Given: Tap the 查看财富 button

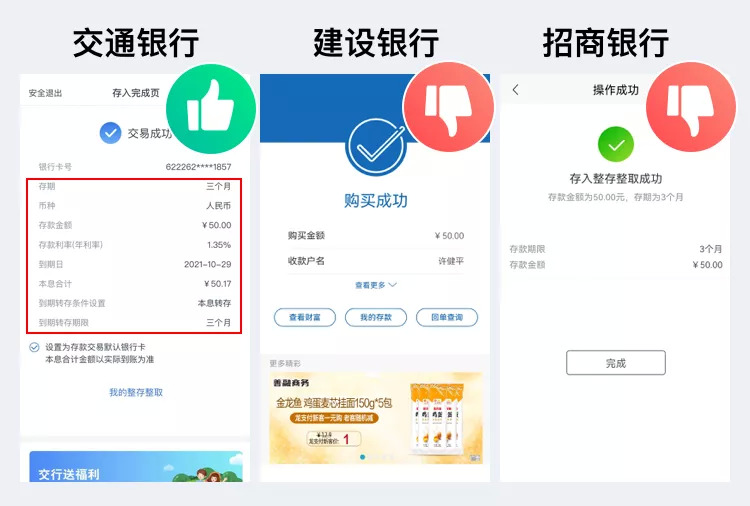Looking at the screenshot, I should 305,318.
